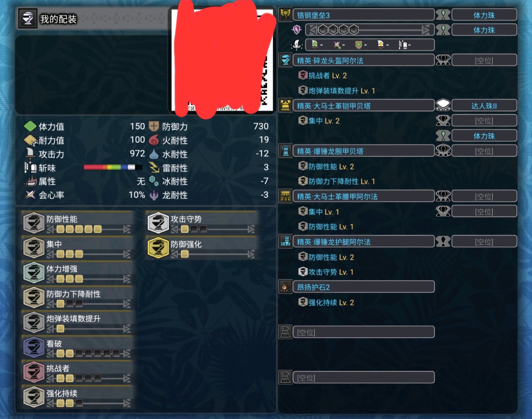Select the first empty [空位] tool slot
This screenshot has width=532, height=419.
(x=364, y=333)
